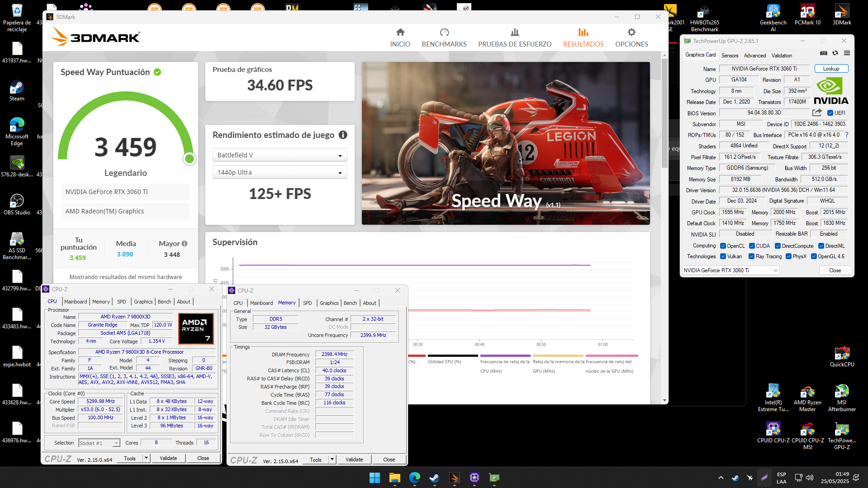
Task: Switch to RESULTADOS tab in 3DMark
Action: 583,38
